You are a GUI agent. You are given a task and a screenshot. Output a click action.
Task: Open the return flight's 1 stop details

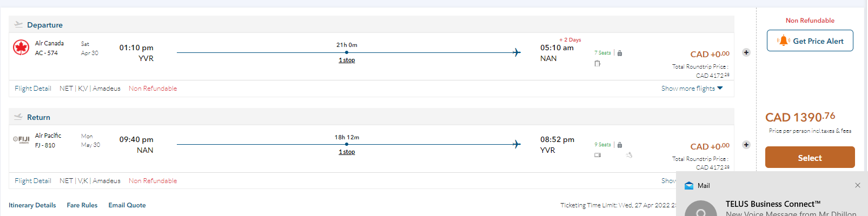point(347,152)
